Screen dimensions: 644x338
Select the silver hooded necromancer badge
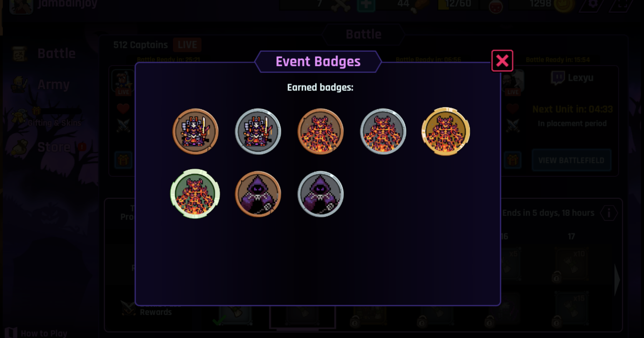(x=321, y=194)
